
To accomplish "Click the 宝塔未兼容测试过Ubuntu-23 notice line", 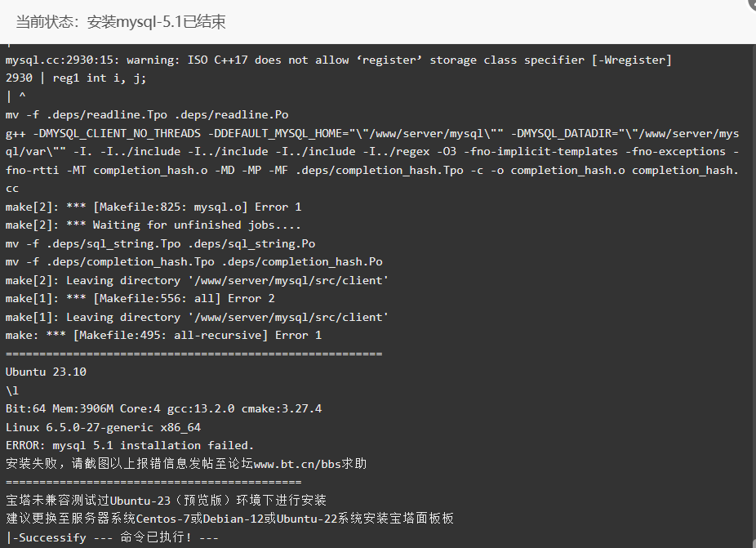I will [167, 501].
